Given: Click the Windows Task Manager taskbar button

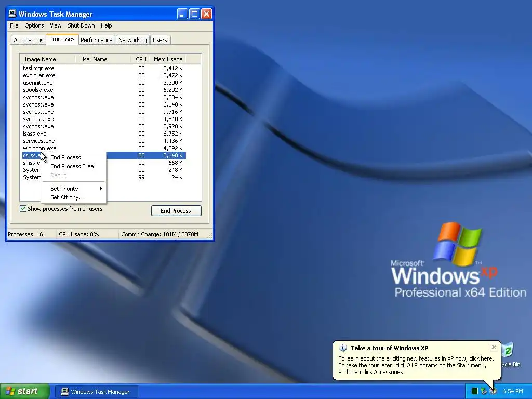Looking at the screenshot, I should pos(96,392).
